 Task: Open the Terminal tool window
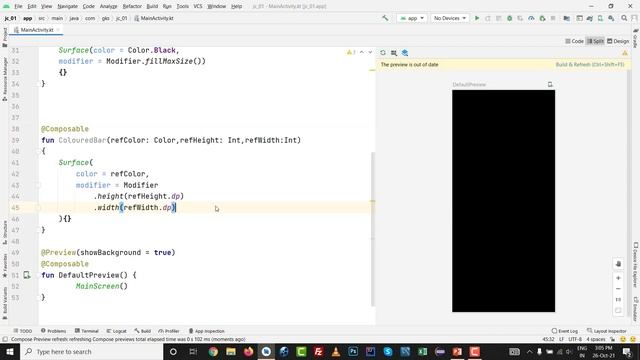(x=87, y=331)
